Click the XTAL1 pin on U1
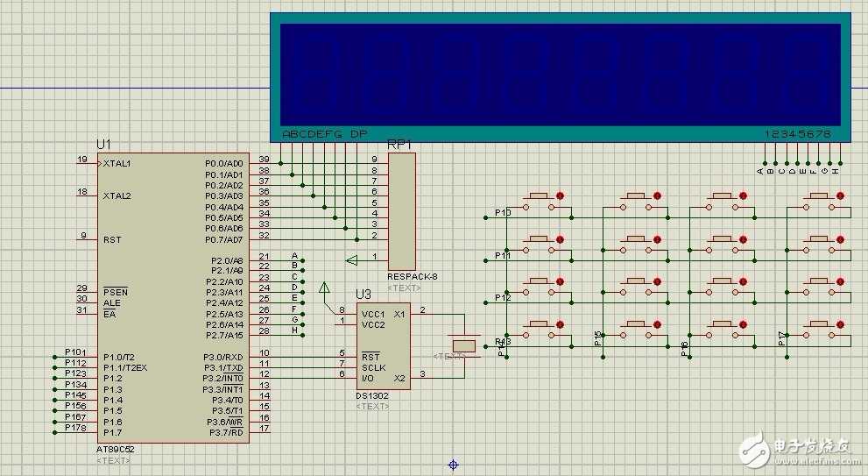Viewport: 868px width, 476px height. tap(116, 163)
